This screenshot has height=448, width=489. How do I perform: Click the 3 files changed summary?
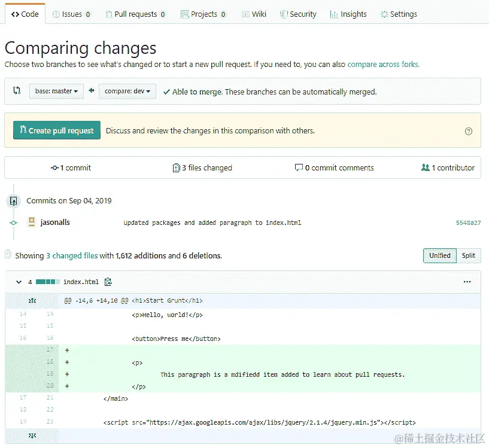202,167
